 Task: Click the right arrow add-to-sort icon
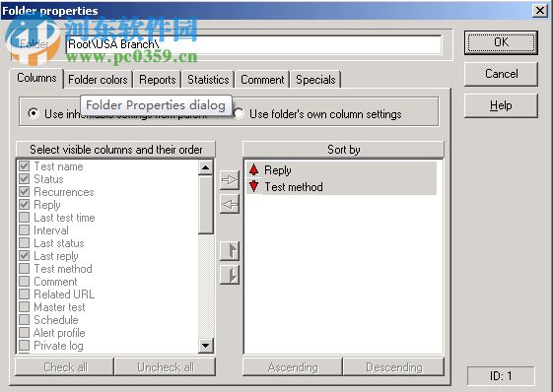[x=230, y=180]
